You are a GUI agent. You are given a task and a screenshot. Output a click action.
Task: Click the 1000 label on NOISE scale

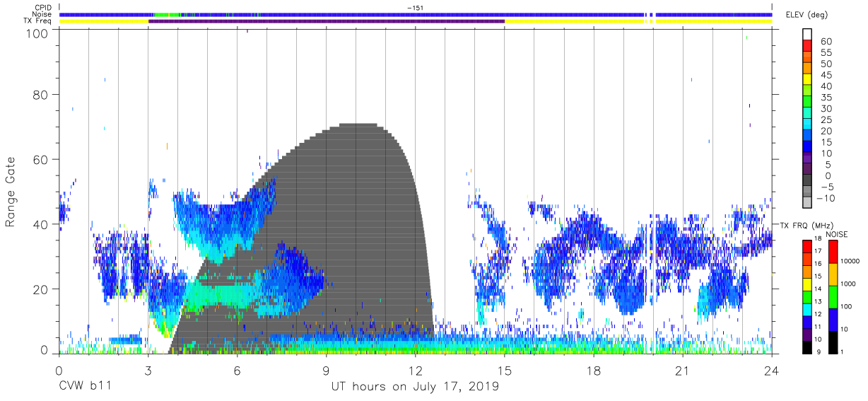(x=848, y=284)
